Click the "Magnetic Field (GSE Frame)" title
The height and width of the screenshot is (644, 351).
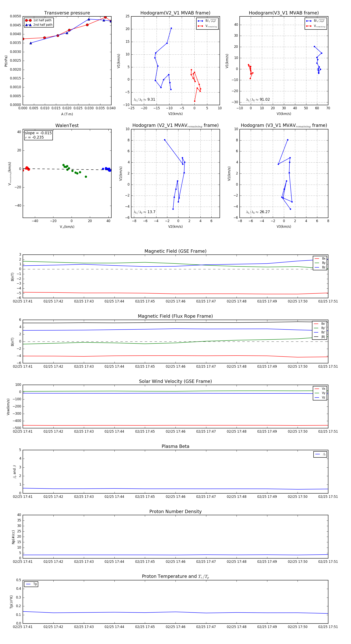175,251
